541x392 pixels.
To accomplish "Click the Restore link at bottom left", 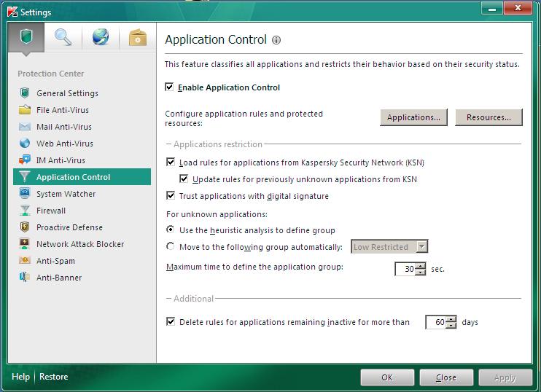I will point(53,377).
